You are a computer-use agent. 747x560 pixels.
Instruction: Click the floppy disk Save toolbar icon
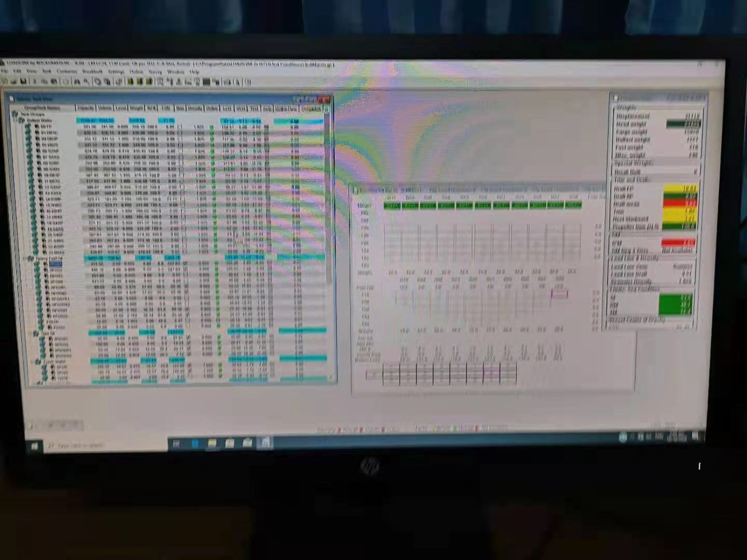click(22, 81)
